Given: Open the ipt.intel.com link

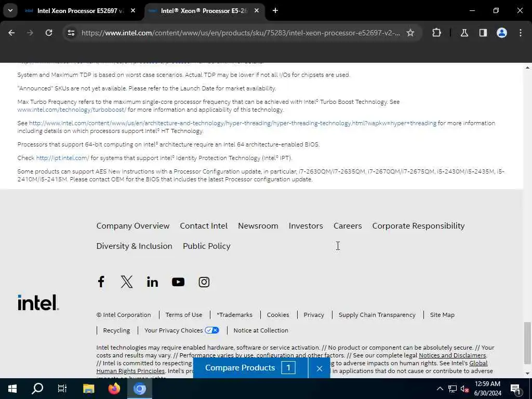Looking at the screenshot, I should pyautogui.click(x=62, y=158).
